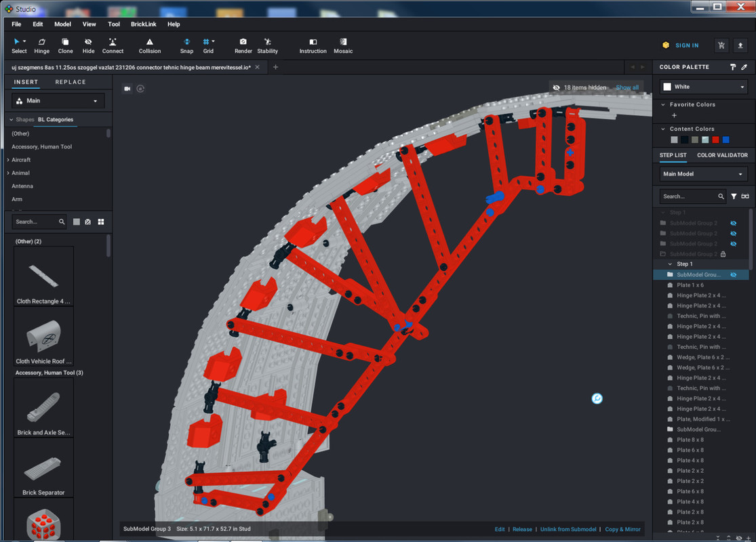Choose the Hinge tool
Viewport: 756px width, 542px height.
pyautogui.click(x=41, y=45)
